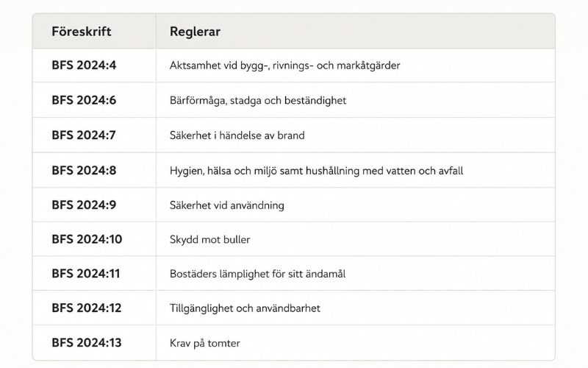The image size is (588, 368).
Task: Click Bärförmåga, stadga och beständighet text
Action: [258, 101]
